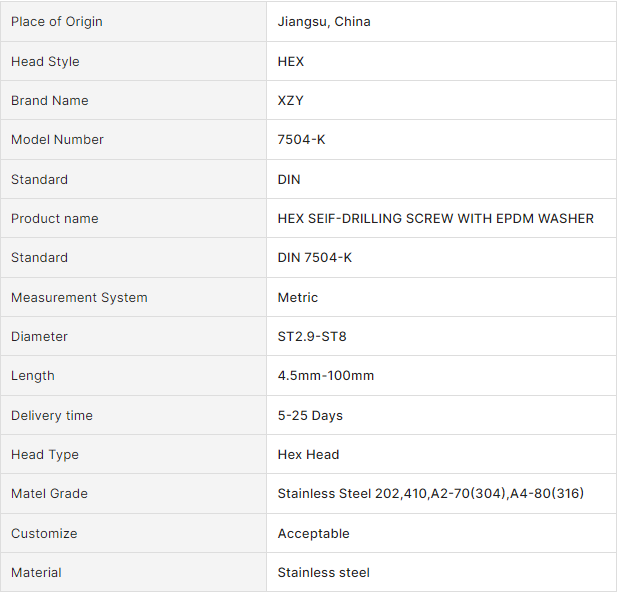Select the "Acceptable" customize value
The height and width of the screenshot is (592, 617).
pos(313,534)
